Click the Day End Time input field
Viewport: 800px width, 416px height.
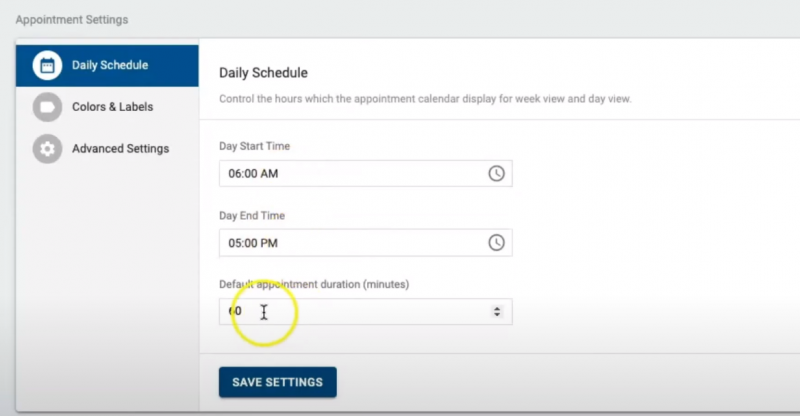click(x=350, y=242)
